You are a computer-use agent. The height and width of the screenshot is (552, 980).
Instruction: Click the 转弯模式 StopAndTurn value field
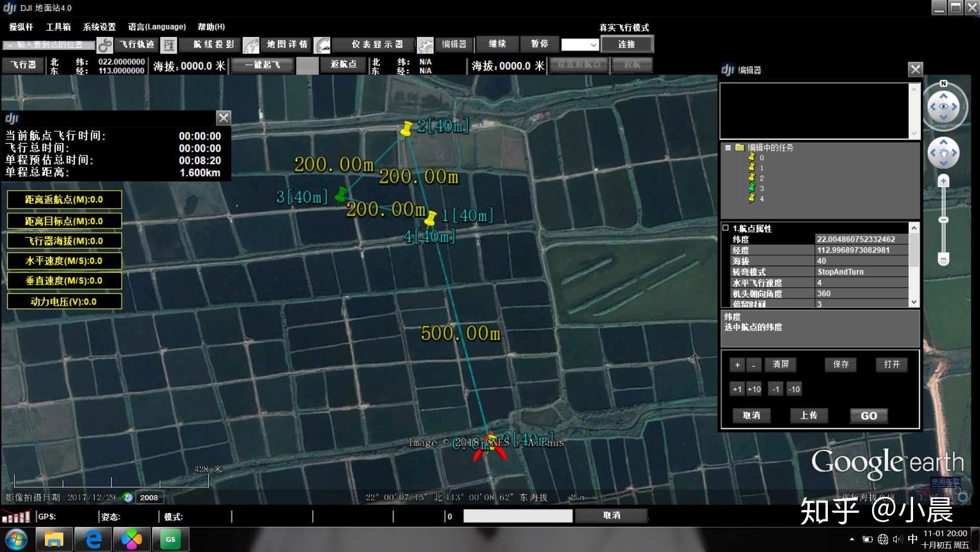tap(862, 272)
